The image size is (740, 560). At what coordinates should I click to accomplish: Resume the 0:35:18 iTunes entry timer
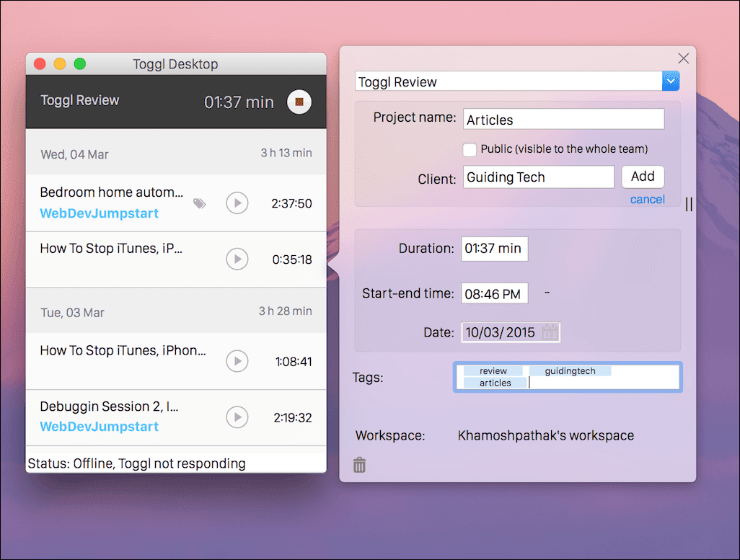pyautogui.click(x=237, y=259)
